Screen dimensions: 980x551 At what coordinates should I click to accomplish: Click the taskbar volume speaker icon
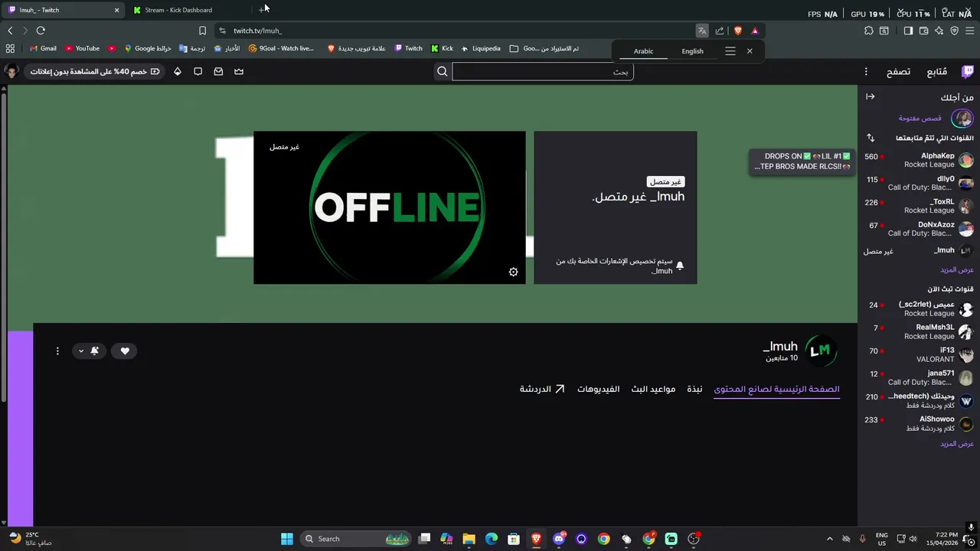coord(913,539)
